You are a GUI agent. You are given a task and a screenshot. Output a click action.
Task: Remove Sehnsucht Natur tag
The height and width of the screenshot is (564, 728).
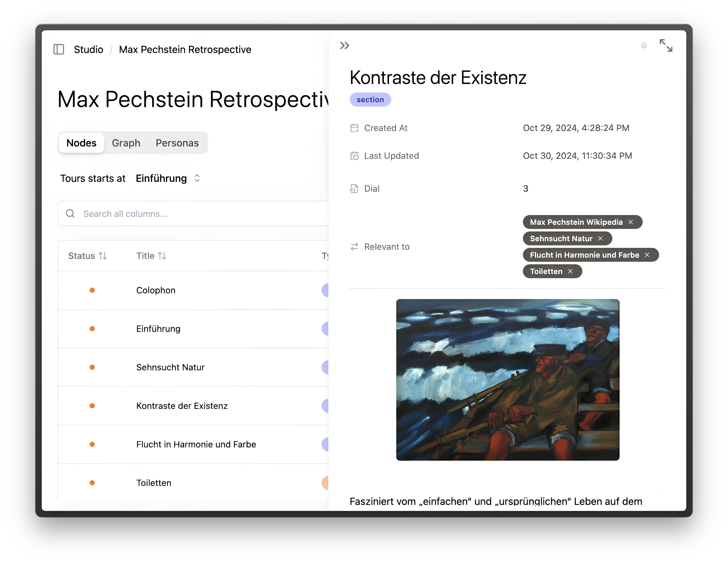600,239
